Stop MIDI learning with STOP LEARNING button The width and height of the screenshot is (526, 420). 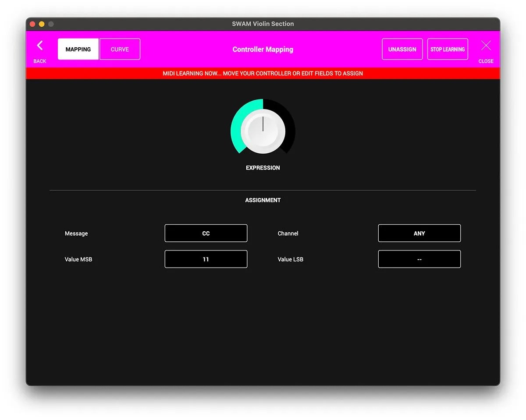(x=448, y=49)
